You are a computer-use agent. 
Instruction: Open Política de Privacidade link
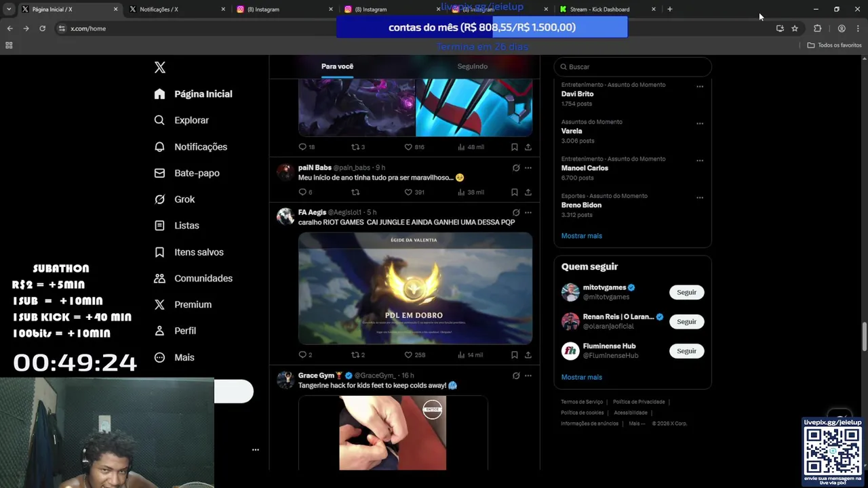(x=639, y=402)
